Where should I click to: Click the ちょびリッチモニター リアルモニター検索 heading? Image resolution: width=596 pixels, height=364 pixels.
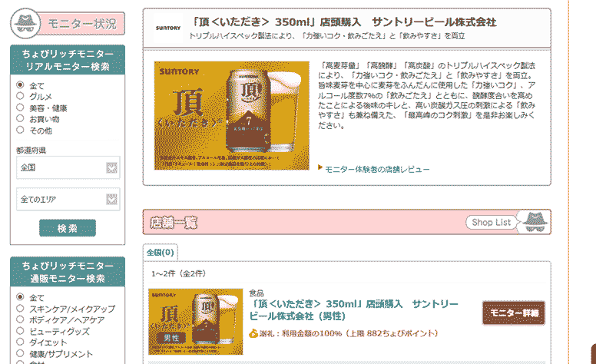(x=68, y=60)
